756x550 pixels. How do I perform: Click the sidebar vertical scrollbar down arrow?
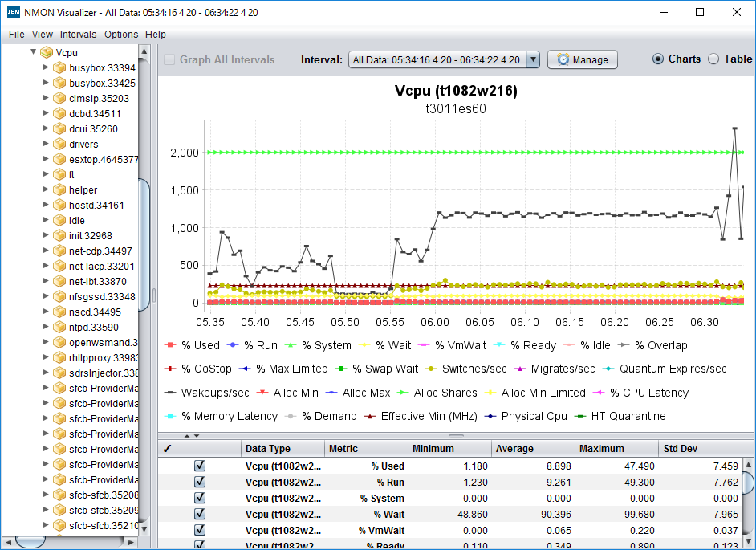point(143,529)
